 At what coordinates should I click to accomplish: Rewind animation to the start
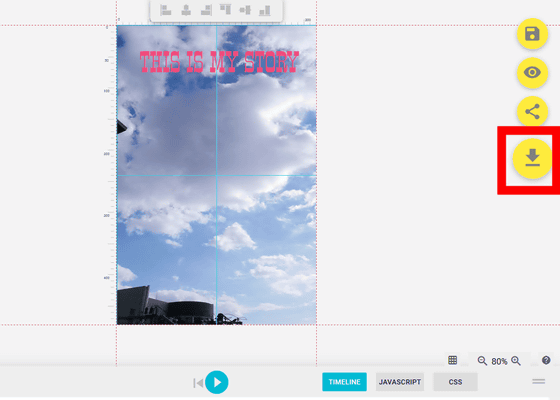[x=198, y=383]
